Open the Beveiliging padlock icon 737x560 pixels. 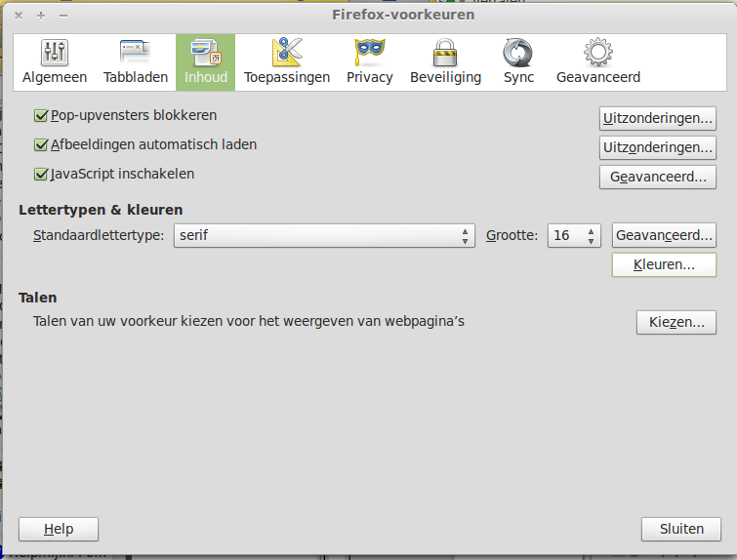coord(445,52)
